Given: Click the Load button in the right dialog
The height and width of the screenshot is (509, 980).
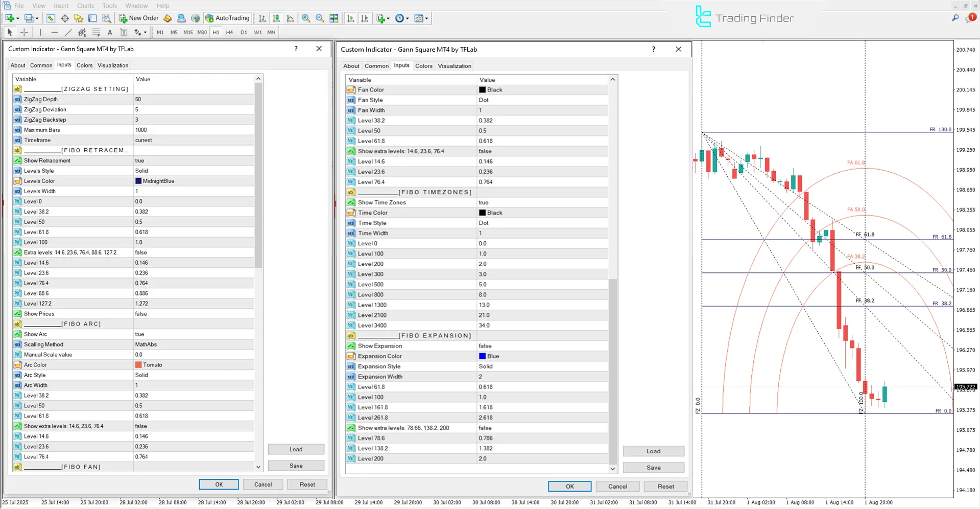Looking at the screenshot, I should (653, 451).
